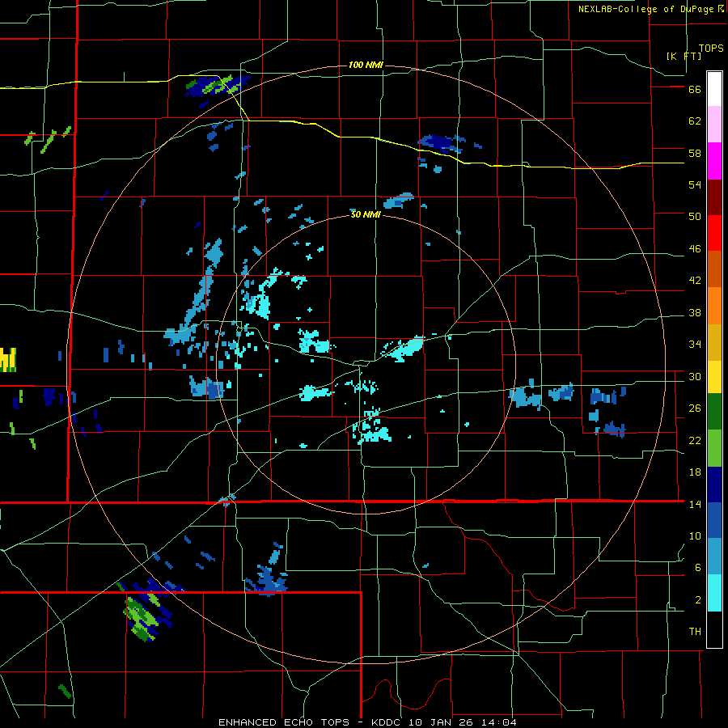Screen dimensions: 728x728
Task: Click the NEXLAB-College of DuPage credit text
Action: (x=650, y=9)
